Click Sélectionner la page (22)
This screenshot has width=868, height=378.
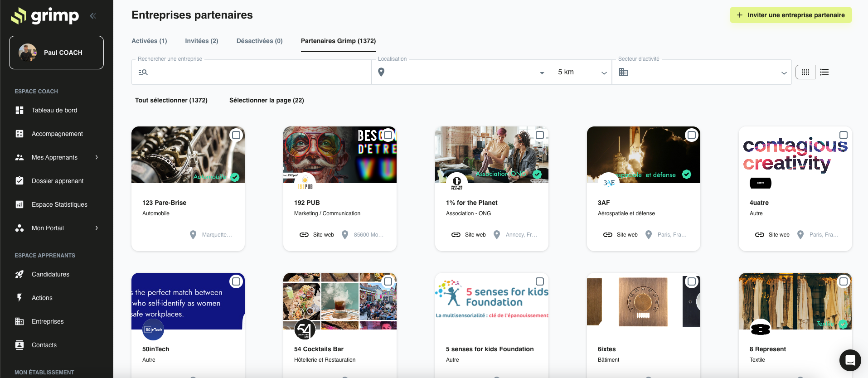point(267,100)
